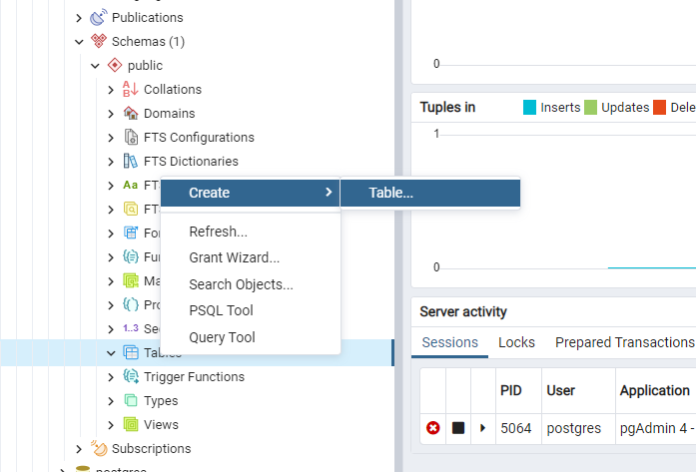696x472 pixels.
Task: Click the Publications satellite icon
Action: pyautogui.click(x=98, y=17)
